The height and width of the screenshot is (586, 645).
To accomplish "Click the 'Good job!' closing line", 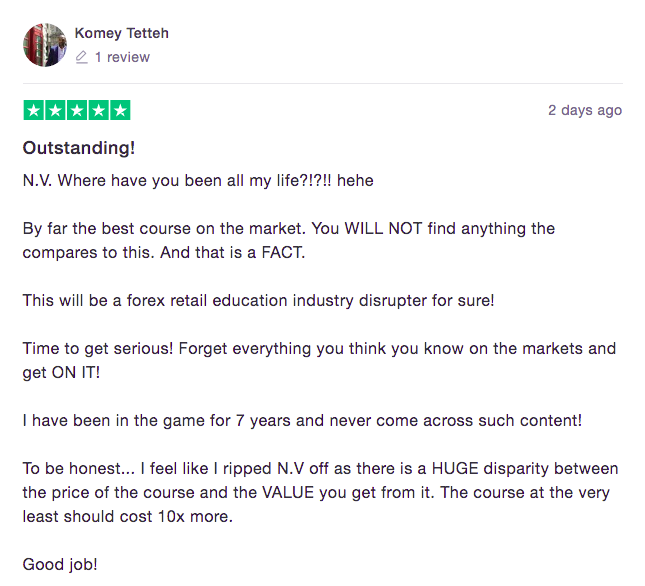I will (60, 565).
